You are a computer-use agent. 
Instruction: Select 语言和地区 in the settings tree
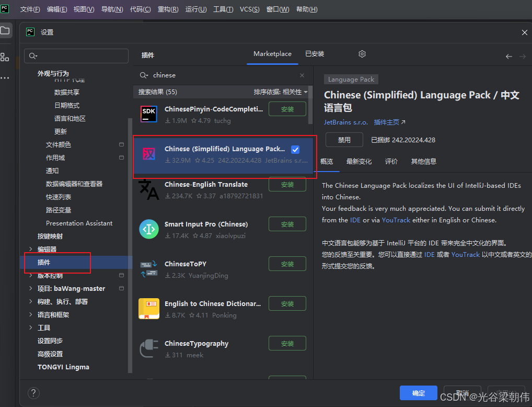(x=70, y=119)
